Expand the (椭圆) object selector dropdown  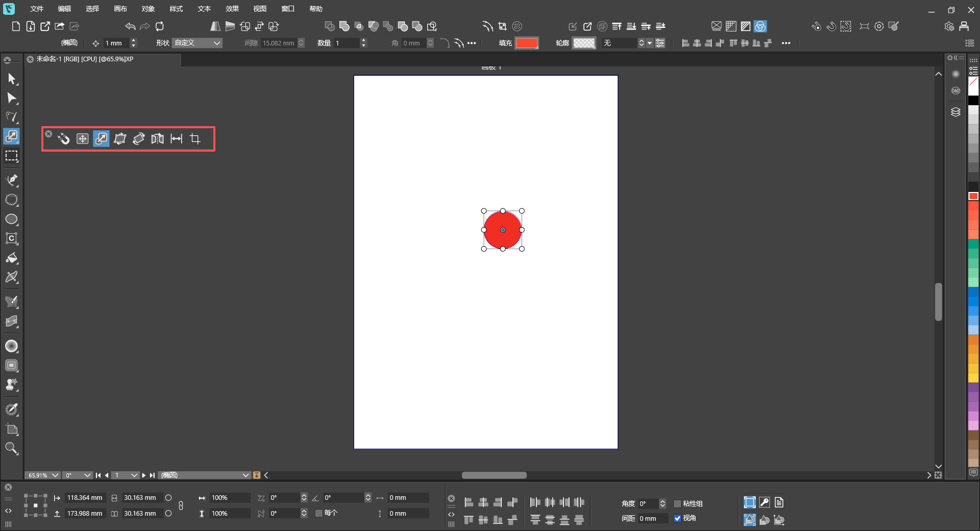pyautogui.click(x=205, y=475)
